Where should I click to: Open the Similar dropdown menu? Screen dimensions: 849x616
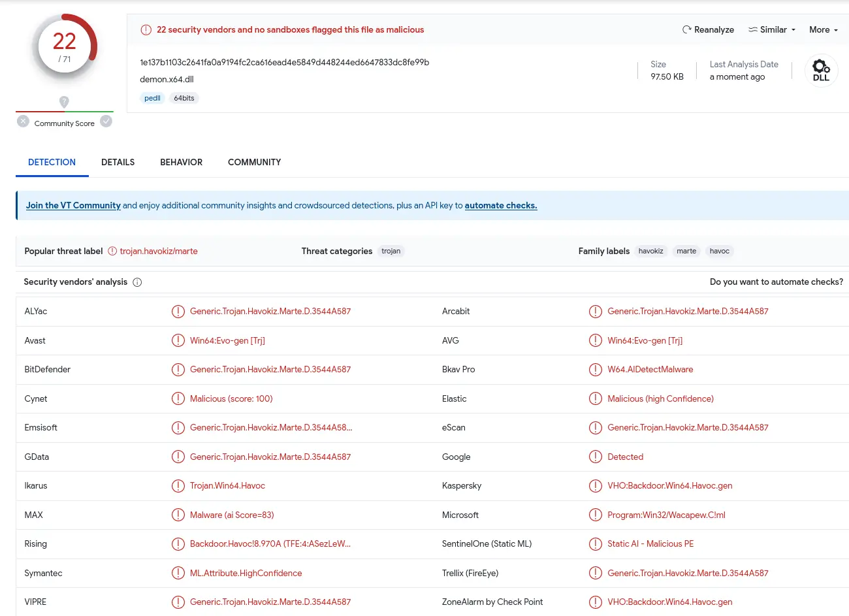coord(772,30)
